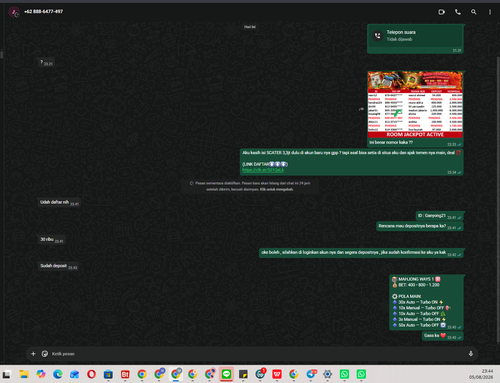The image size is (500, 383).
Task: Open WPS Office from the taskbar
Action: pyautogui.click(x=277, y=374)
